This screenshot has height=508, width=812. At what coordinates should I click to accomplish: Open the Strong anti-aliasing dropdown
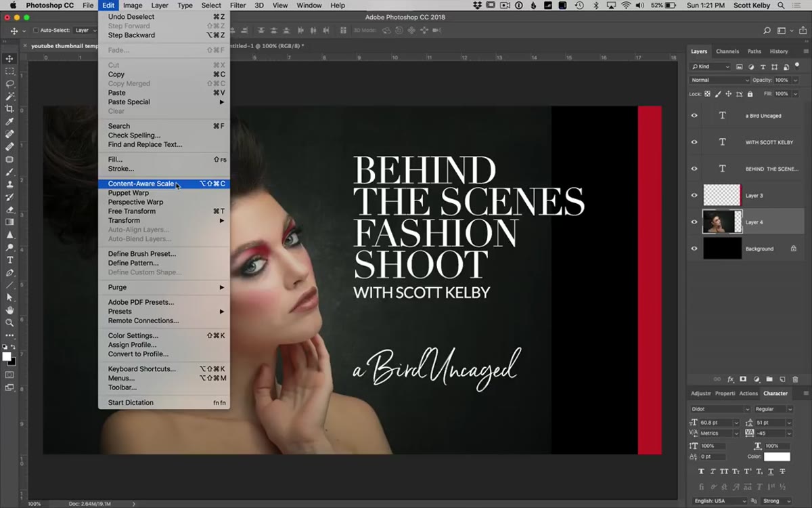pos(776,501)
